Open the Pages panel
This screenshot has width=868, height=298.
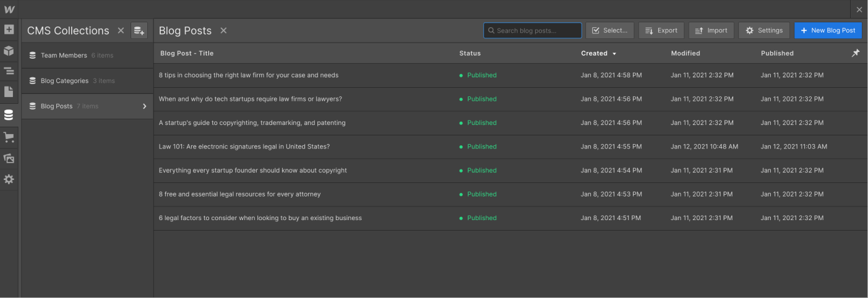(9, 92)
